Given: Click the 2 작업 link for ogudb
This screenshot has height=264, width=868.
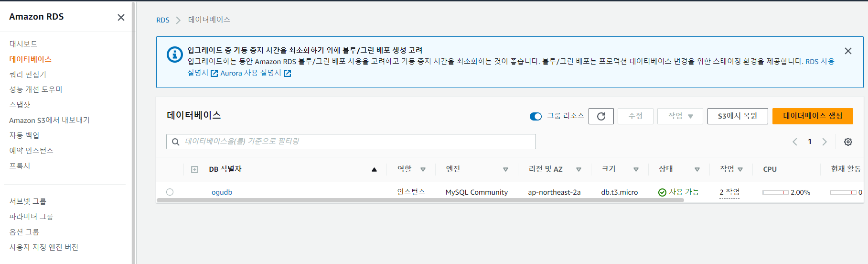Looking at the screenshot, I should pyautogui.click(x=729, y=192).
